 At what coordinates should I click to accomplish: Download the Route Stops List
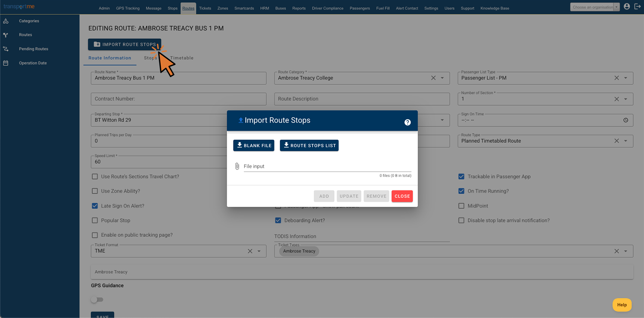pos(309,146)
